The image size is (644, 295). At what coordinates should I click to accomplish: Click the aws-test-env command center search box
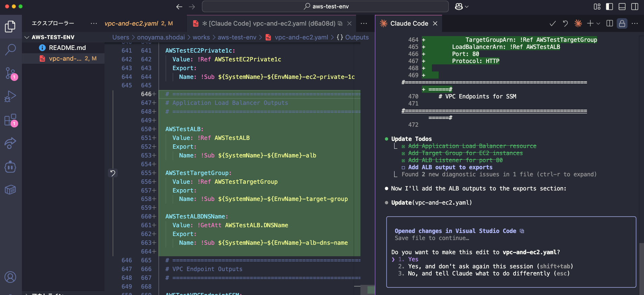pos(325,6)
